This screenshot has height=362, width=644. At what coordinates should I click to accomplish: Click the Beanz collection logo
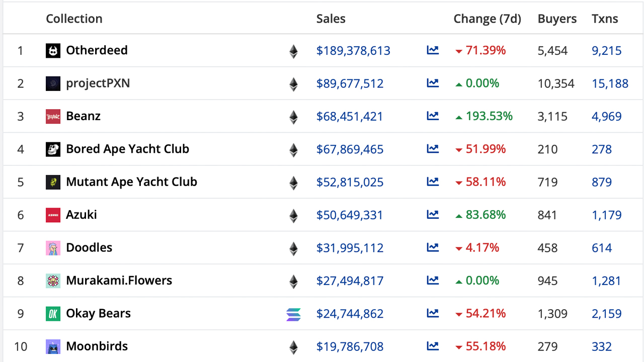(x=53, y=117)
